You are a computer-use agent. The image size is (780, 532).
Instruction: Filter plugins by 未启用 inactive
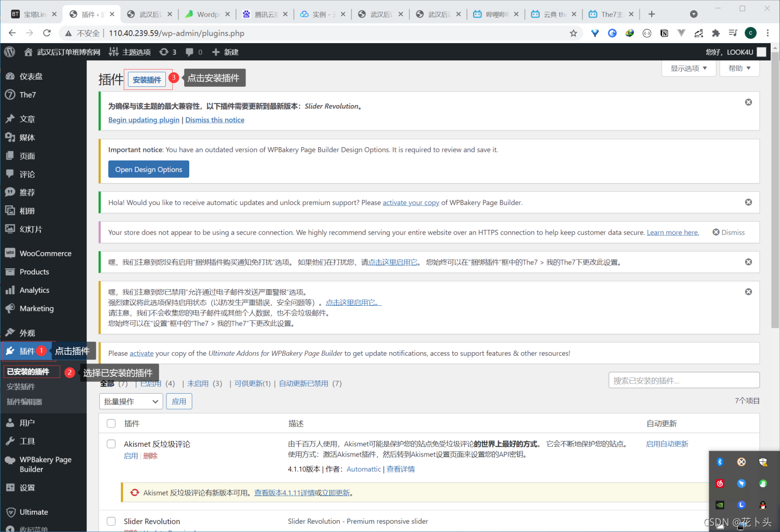198,384
